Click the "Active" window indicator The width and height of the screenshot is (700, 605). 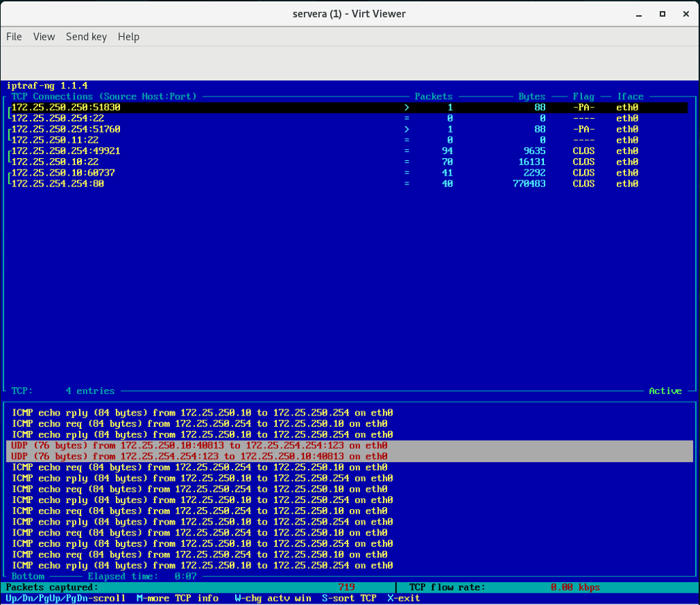click(665, 391)
